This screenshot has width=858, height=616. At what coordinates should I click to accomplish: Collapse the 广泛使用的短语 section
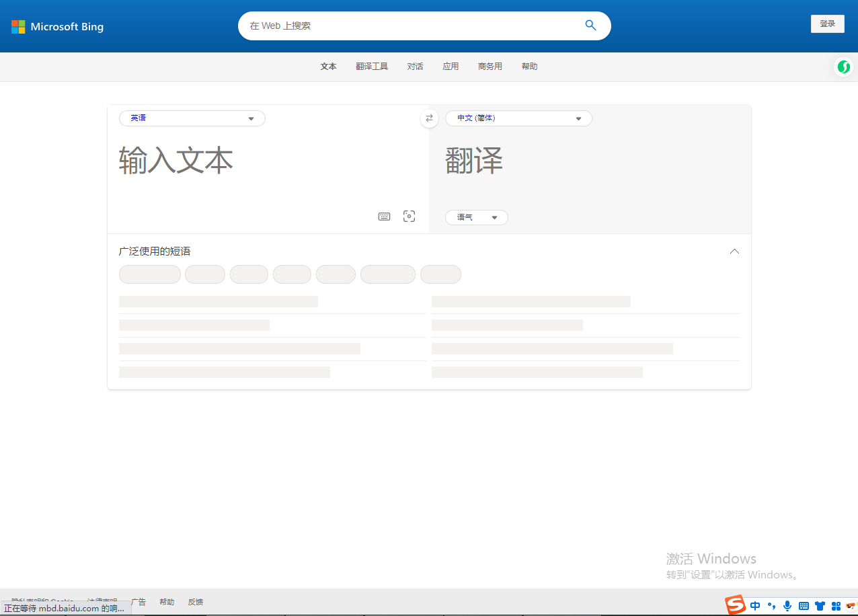pos(734,252)
